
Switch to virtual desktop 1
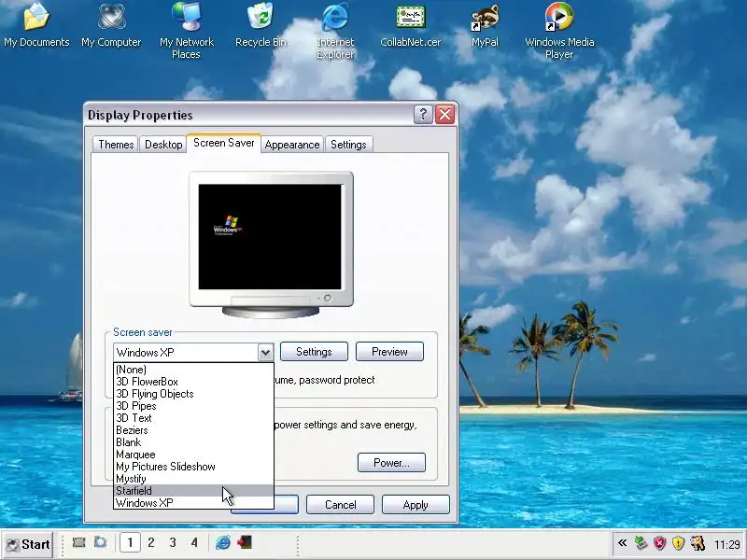pos(130,543)
